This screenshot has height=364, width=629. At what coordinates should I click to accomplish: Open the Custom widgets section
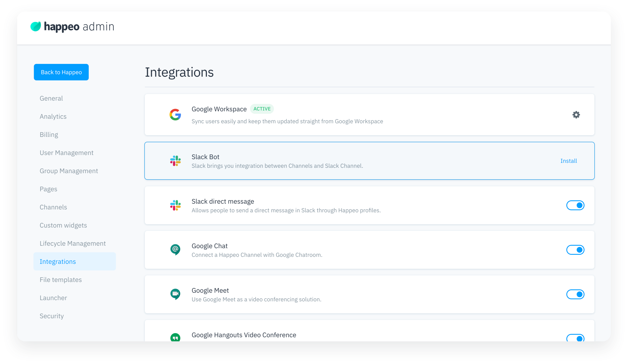[x=63, y=225]
